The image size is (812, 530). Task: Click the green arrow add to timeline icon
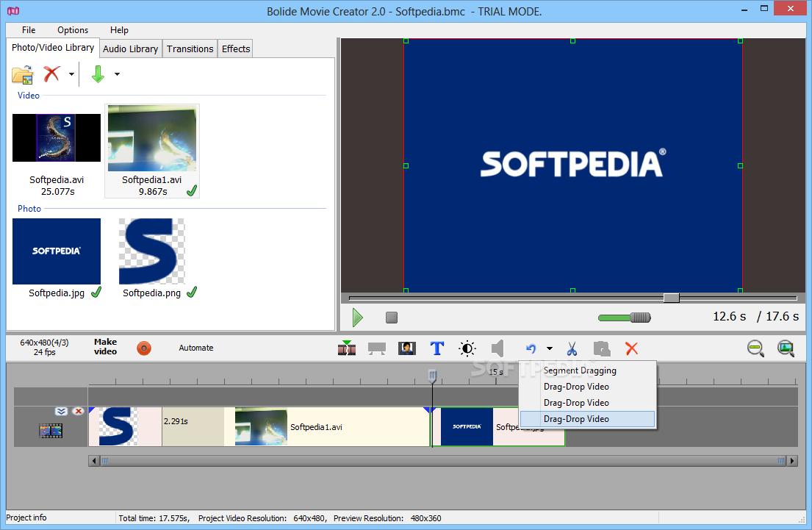tap(98, 74)
